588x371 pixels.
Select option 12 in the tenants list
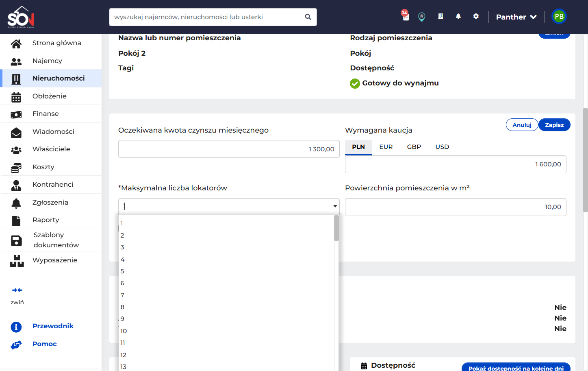[226, 355]
